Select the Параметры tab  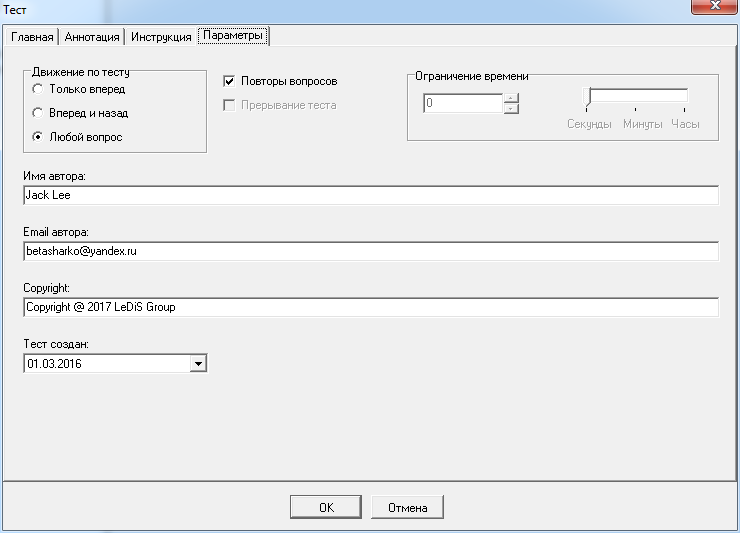[233, 36]
